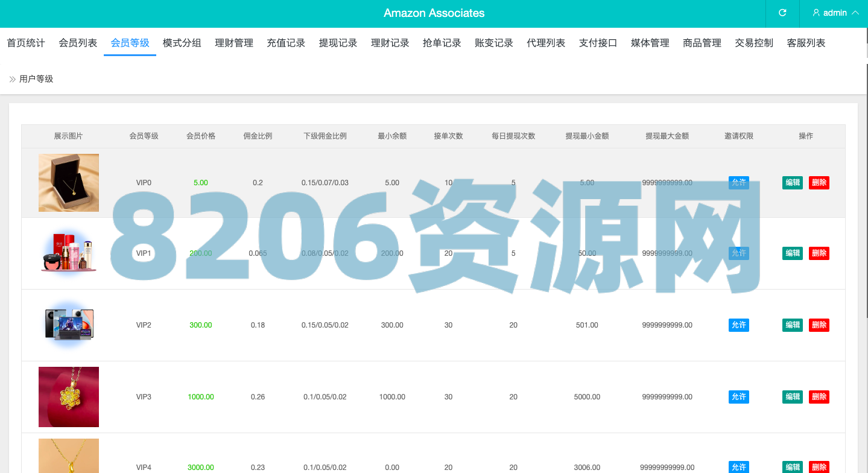Click the VIP0 necklace box thumbnail
This screenshot has width=868, height=473.
pos(69,183)
